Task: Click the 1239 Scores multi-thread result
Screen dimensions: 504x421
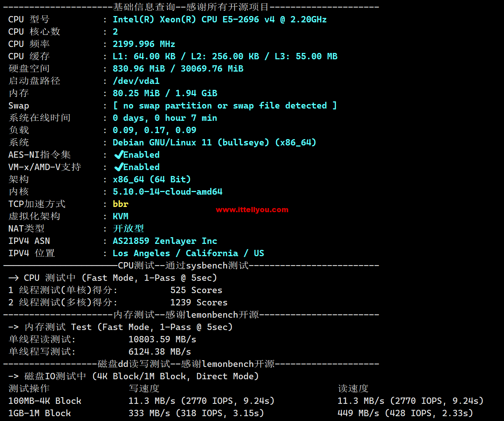Action: click(199, 302)
